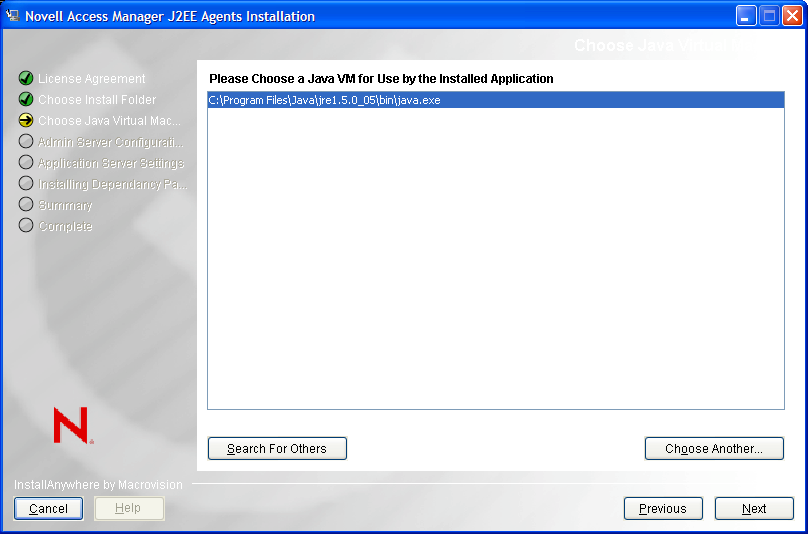Click the License Agreement step label
This screenshot has width=808, height=534.
click(x=92, y=79)
